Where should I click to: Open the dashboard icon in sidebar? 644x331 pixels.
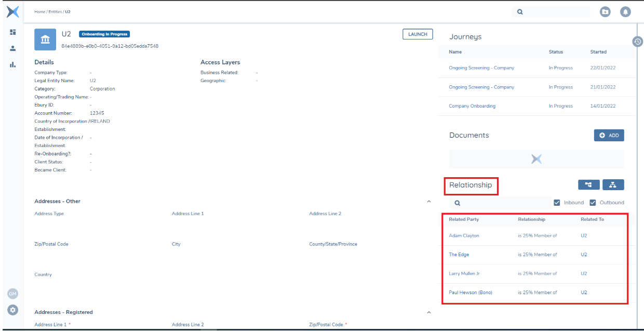coord(13,32)
